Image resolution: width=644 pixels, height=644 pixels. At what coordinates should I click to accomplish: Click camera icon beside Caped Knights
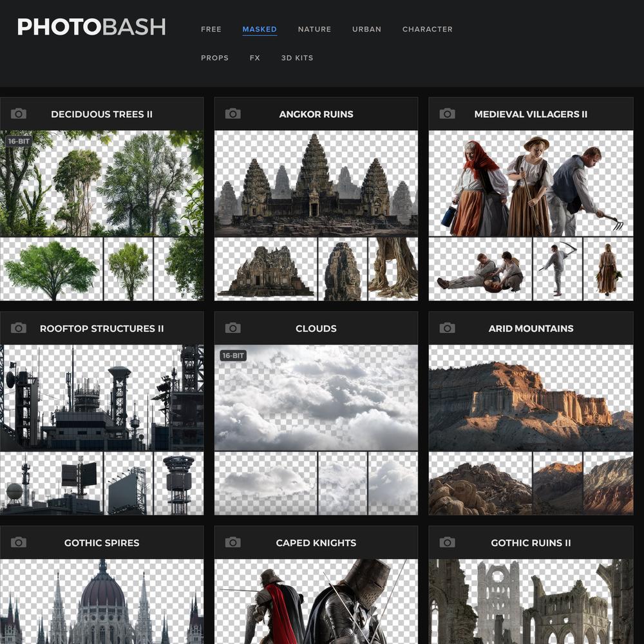pos(233,542)
